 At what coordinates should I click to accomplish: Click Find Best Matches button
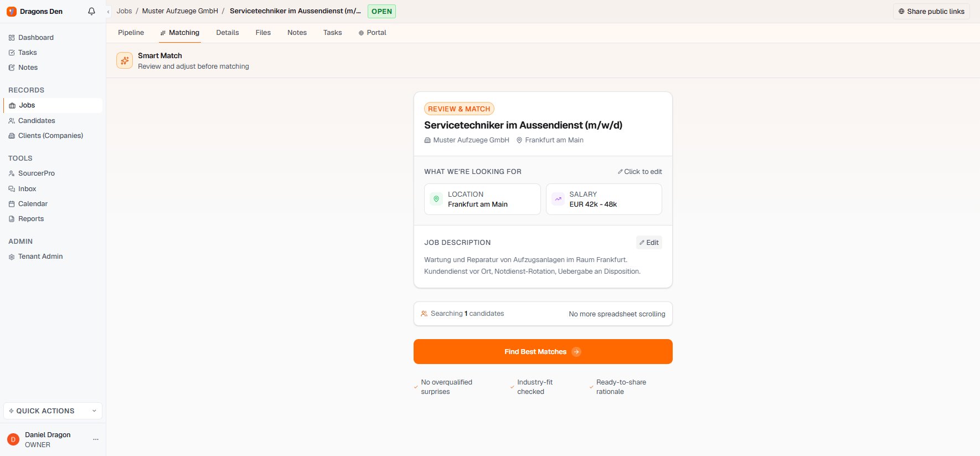(543, 352)
